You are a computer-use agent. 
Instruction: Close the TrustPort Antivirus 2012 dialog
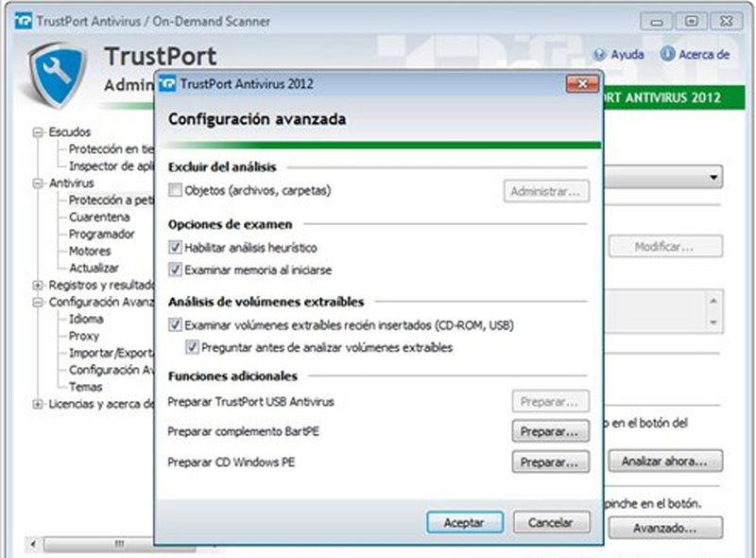click(x=582, y=84)
